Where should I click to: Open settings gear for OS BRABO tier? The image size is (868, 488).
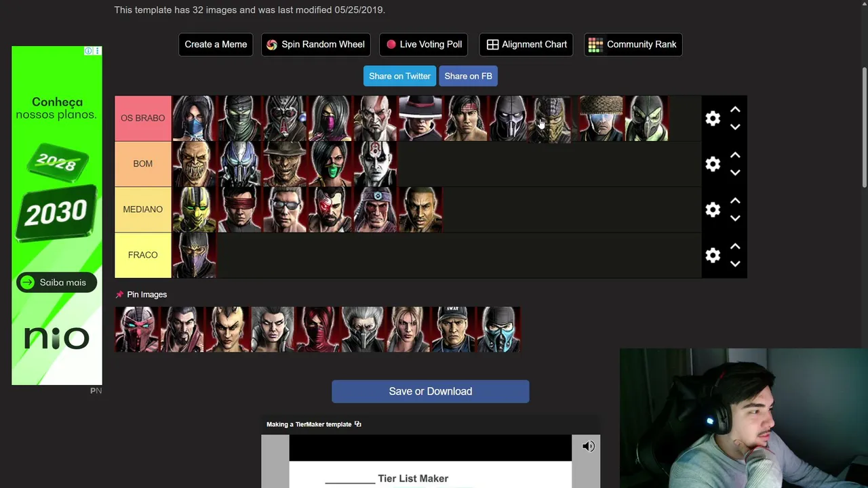712,119
